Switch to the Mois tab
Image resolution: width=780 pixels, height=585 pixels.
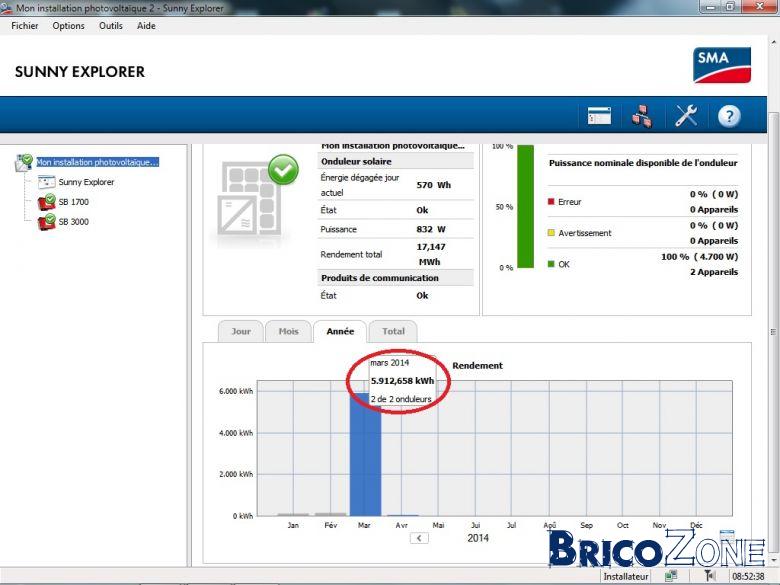coord(289,331)
